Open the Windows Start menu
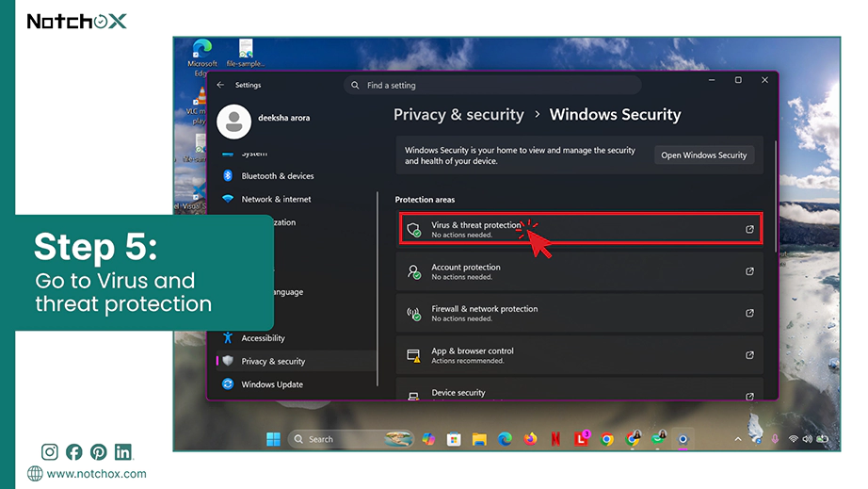The image size is (868, 489). (x=273, y=439)
